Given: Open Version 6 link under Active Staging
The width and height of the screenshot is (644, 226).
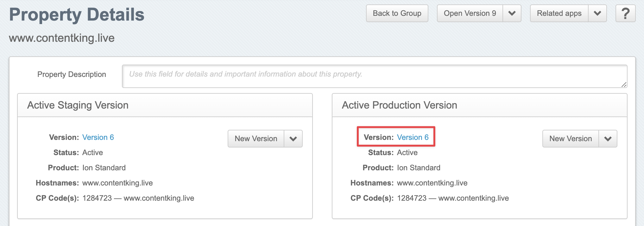Looking at the screenshot, I should (x=98, y=137).
